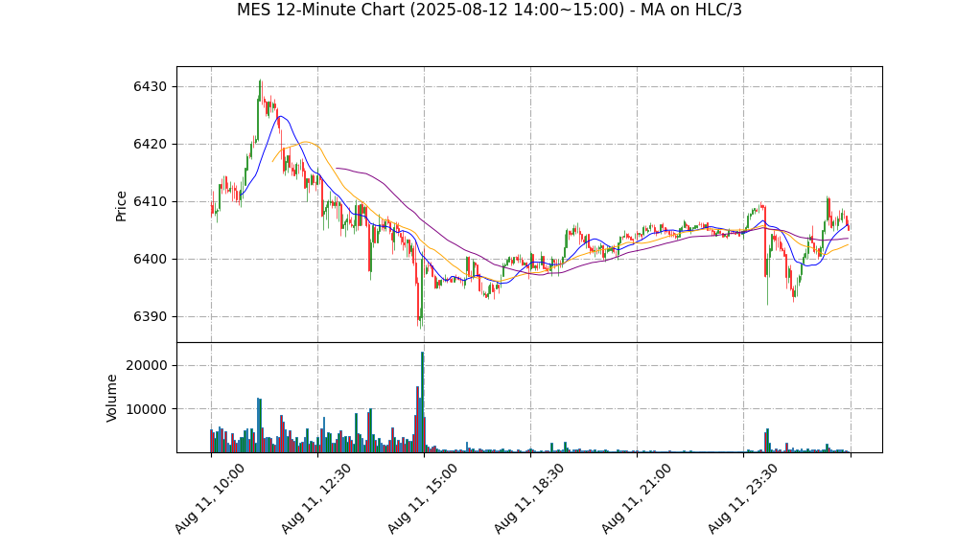Click the 'Volume' y-axis label
Viewport: 980px width, 551px height.
click(x=112, y=398)
